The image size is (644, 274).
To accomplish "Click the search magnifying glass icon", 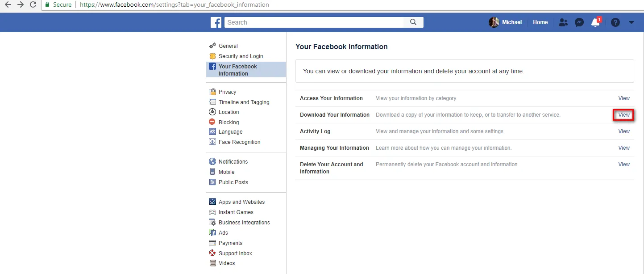I will 412,22.
